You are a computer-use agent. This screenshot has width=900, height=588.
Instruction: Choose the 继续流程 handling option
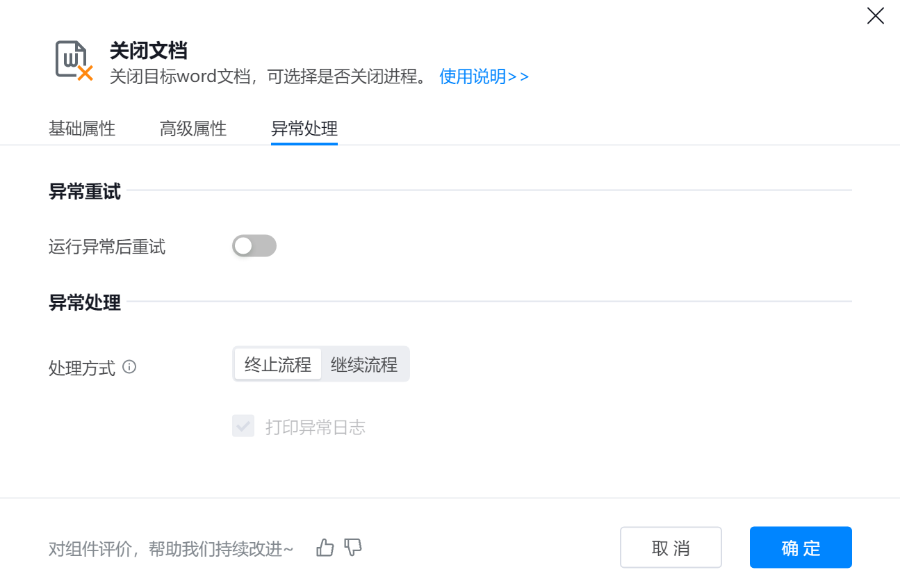[364, 365]
